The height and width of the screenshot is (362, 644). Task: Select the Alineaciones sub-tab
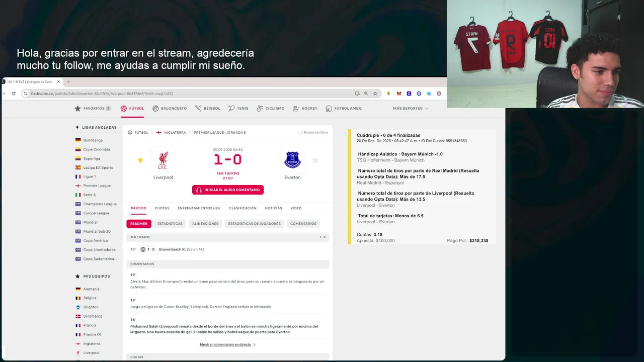205,224
